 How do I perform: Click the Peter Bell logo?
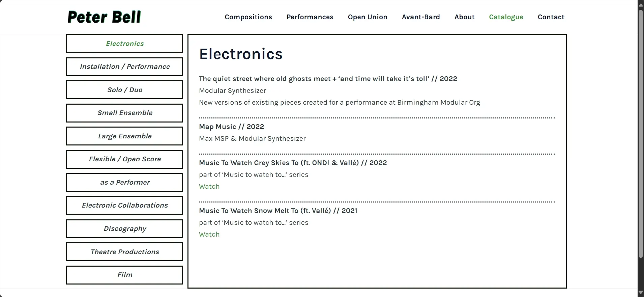[x=104, y=17]
